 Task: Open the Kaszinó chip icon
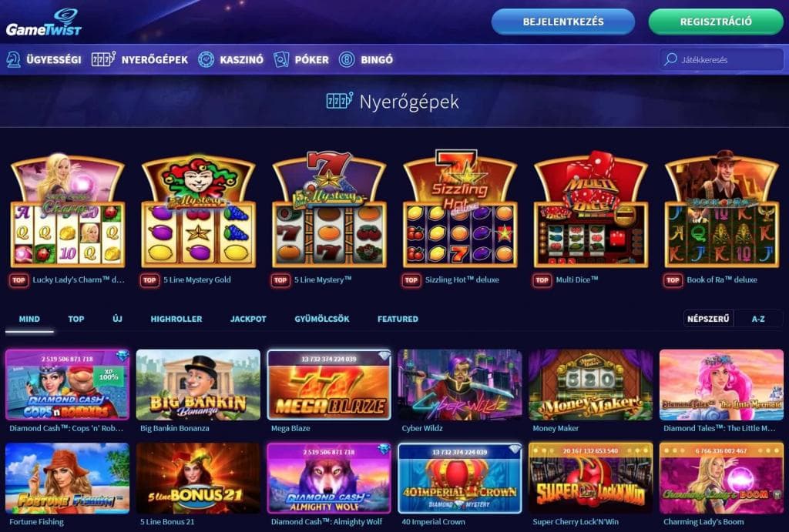[206, 59]
